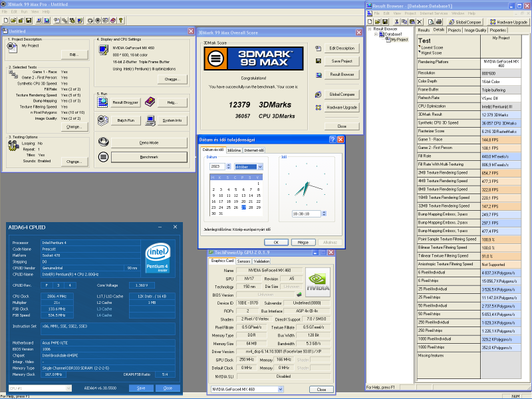Click the year 2023 spinner arrows
This screenshot has width=532, height=399.
coord(228,166)
